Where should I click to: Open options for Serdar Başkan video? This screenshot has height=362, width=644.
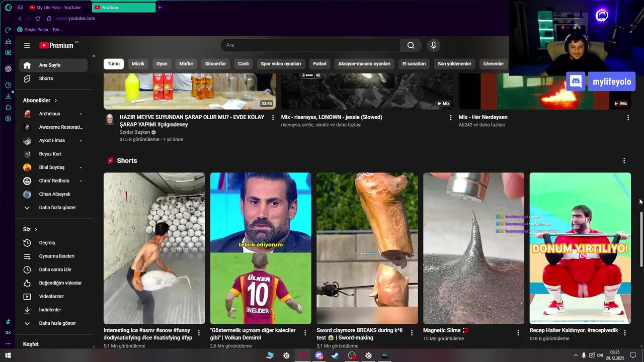pyautogui.click(x=273, y=118)
